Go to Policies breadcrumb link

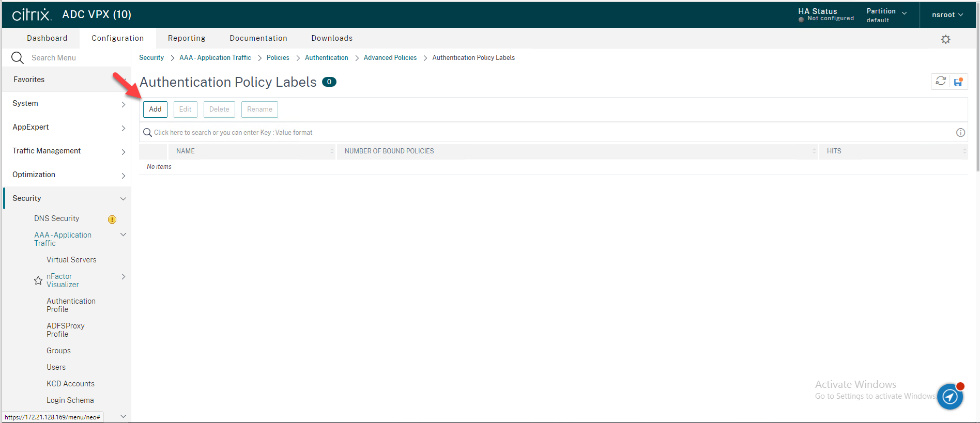click(x=278, y=58)
